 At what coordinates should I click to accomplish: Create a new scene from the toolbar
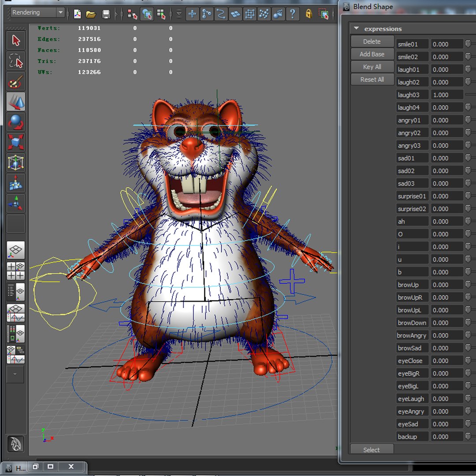[x=78, y=14]
